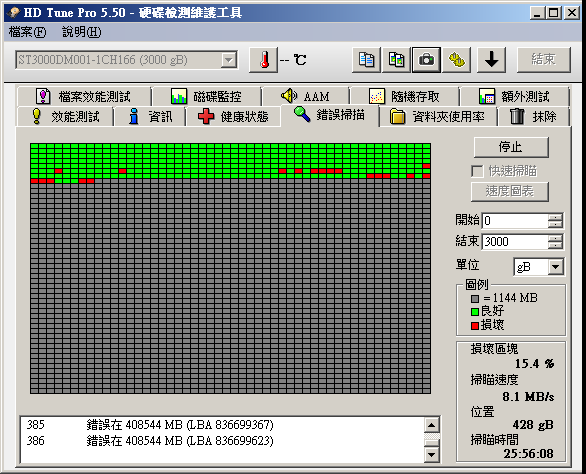Click the 開始 value input field
This screenshot has height=474, width=586.
515,221
